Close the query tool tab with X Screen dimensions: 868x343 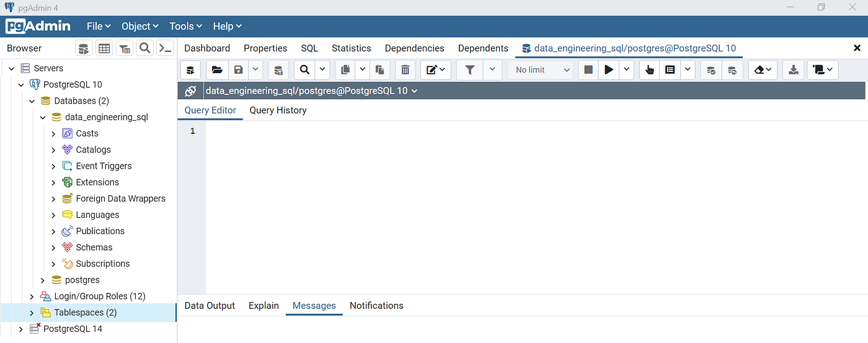click(857, 48)
